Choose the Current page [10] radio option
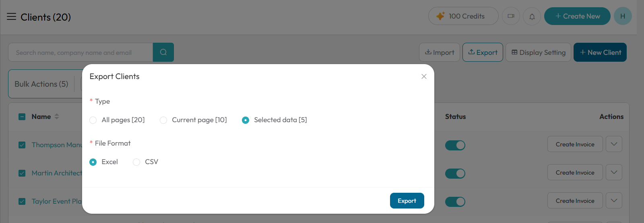This screenshot has width=644, height=223. click(x=163, y=120)
